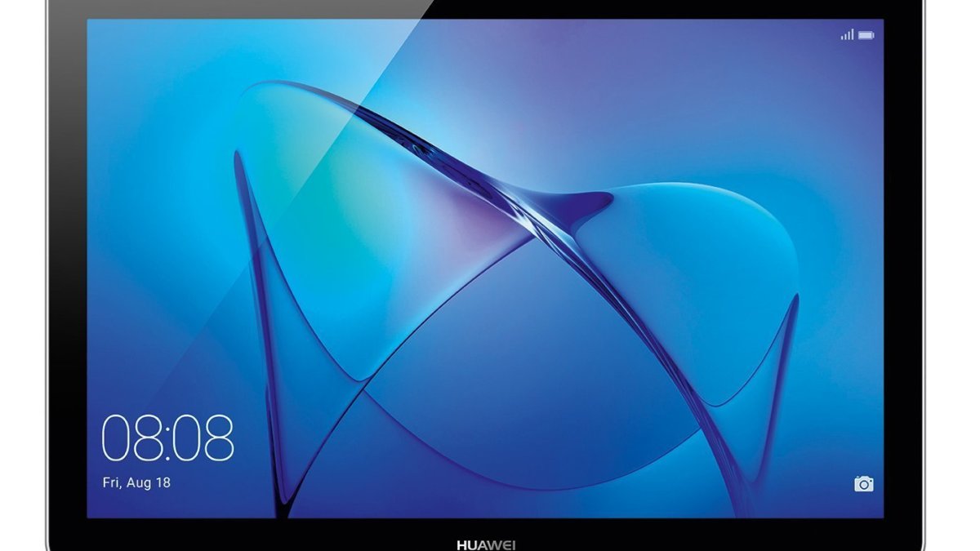
Task: Tap the center of the lock screen wallpaper
Action: coord(485,268)
